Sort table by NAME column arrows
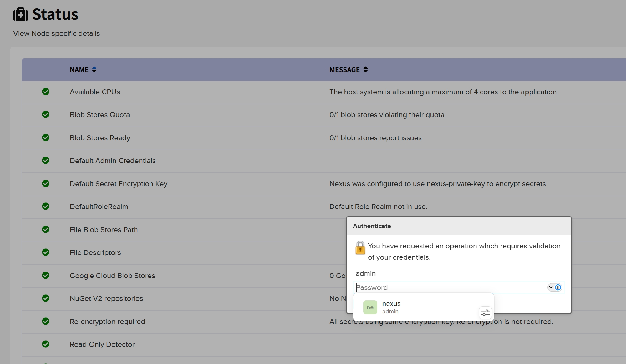 [94, 70]
